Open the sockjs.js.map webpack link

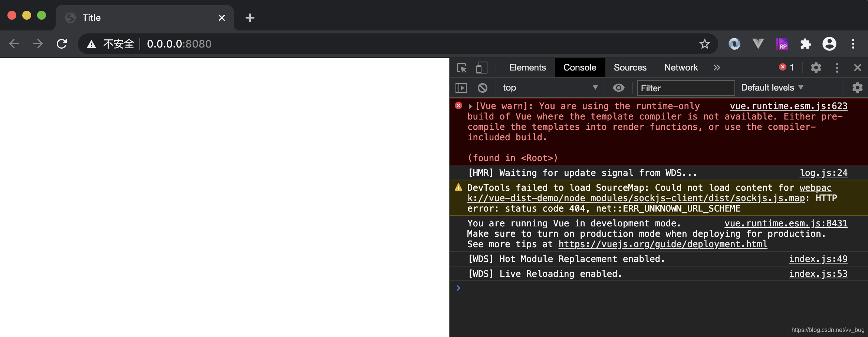(x=636, y=198)
